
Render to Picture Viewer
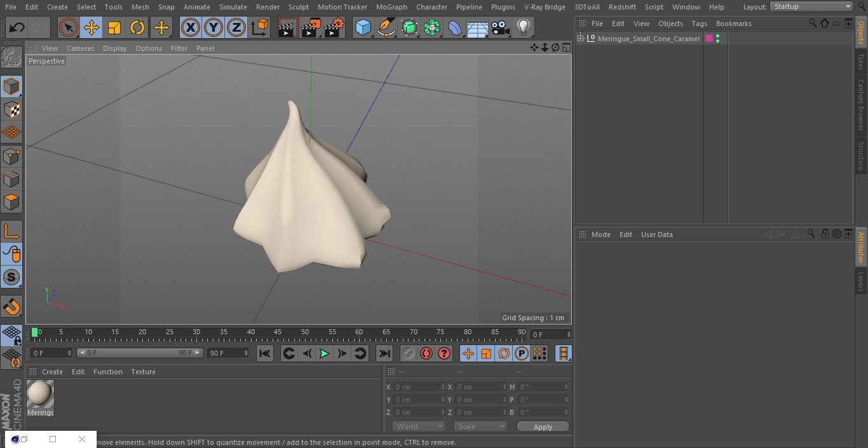coord(311,28)
